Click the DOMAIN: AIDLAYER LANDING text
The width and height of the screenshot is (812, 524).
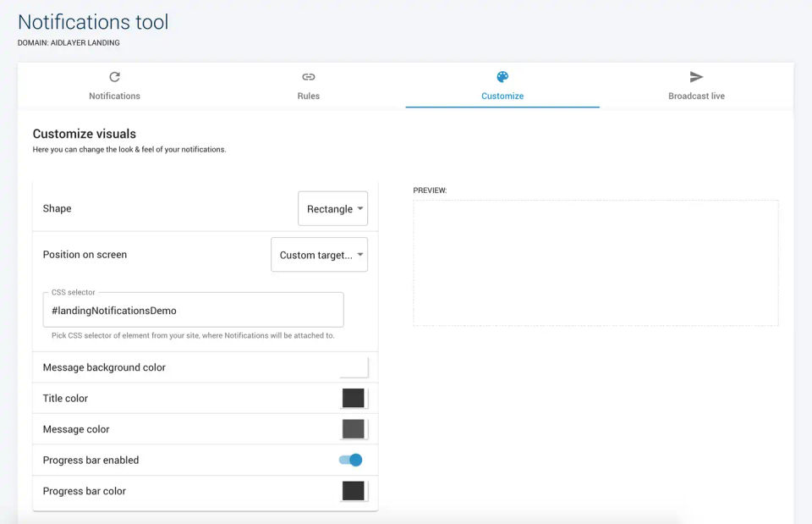click(69, 42)
